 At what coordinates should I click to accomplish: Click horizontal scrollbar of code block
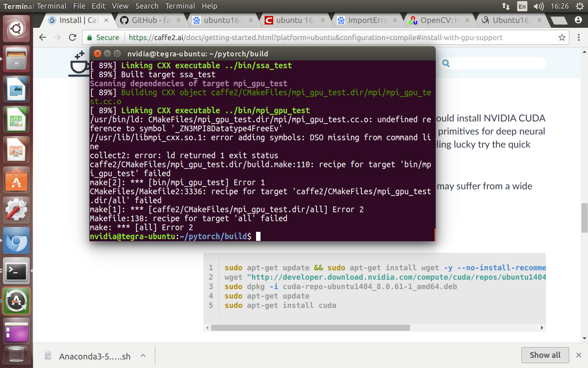click(310, 328)
